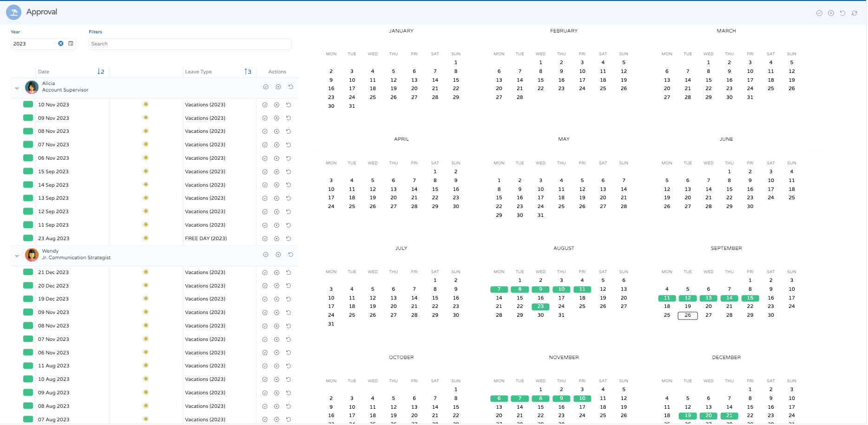
Task: Clear the Year field with the blue X
Action: coord(60,44)
